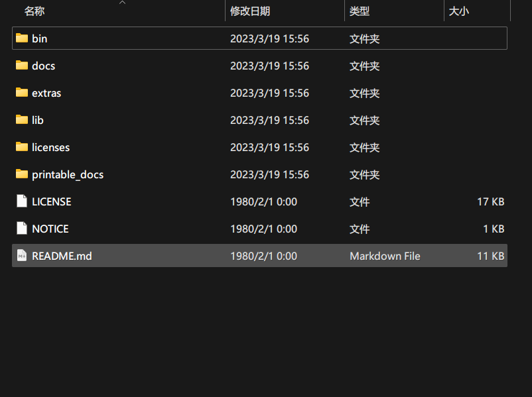Screen dimensions: 532x397
Task: Click the printable_docs folder icon
Action: pyautogui.click(x=22, y=174)
